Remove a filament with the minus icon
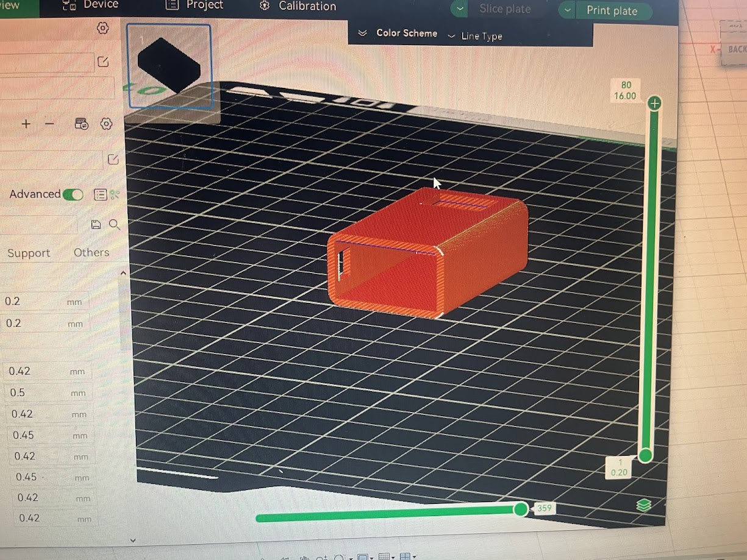Image resolution: width=747 pixels, height=560 pixels. (49, 124)
